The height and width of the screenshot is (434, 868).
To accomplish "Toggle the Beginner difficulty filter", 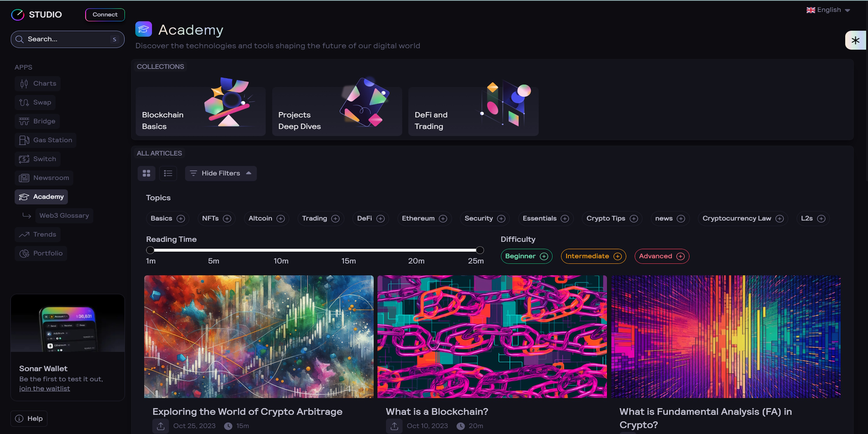I will tap(526, 256).
